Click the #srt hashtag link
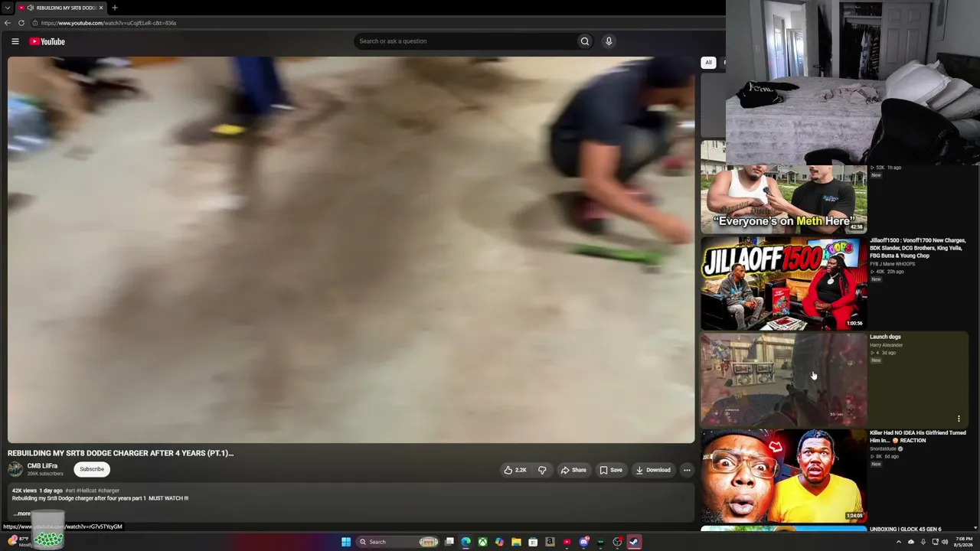This screenshot has height=551, width=980. click(70, 491)
